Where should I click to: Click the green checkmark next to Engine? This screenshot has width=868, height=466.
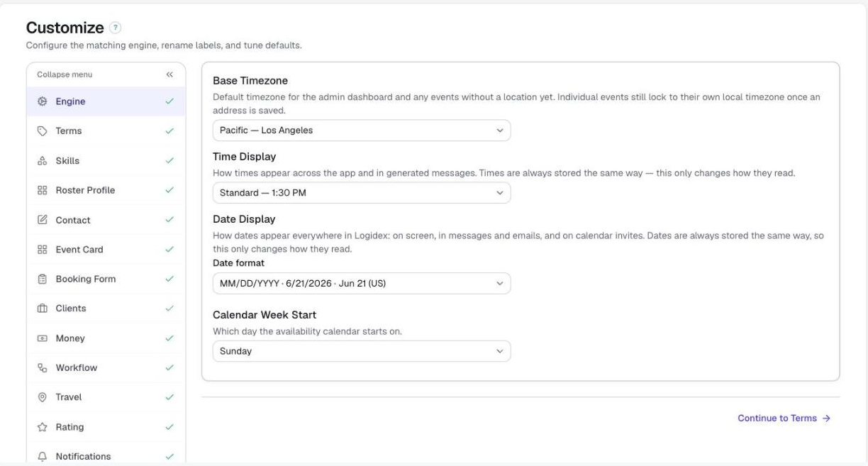pos(169,101)
